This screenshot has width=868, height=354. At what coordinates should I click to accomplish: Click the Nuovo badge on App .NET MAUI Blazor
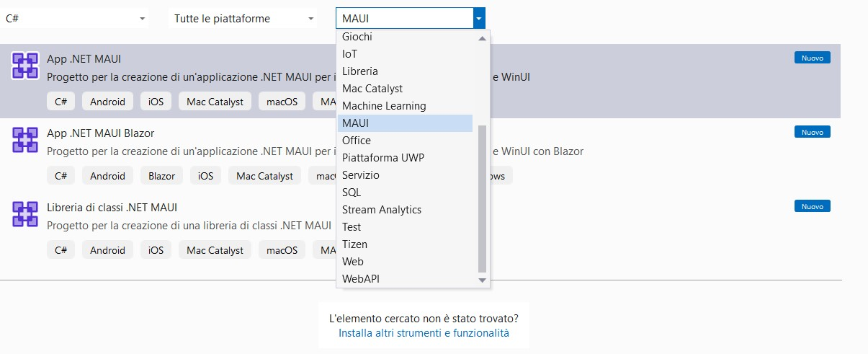point(813,132)
